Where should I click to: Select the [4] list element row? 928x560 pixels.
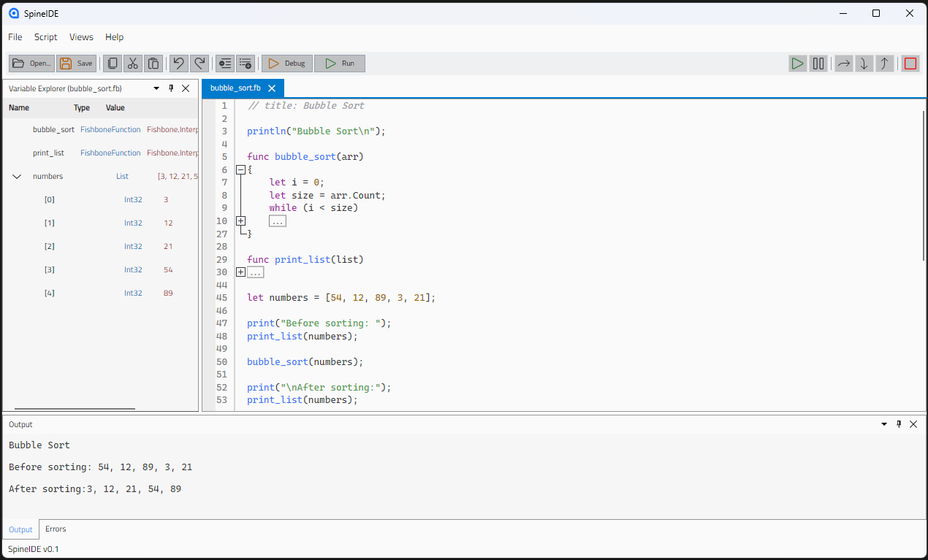click(101, 293)
